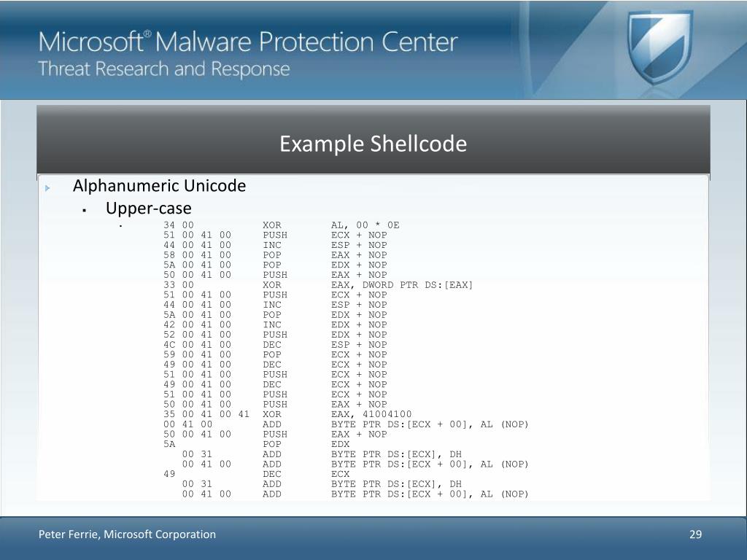Click the shield logo icon

point(659,47)
